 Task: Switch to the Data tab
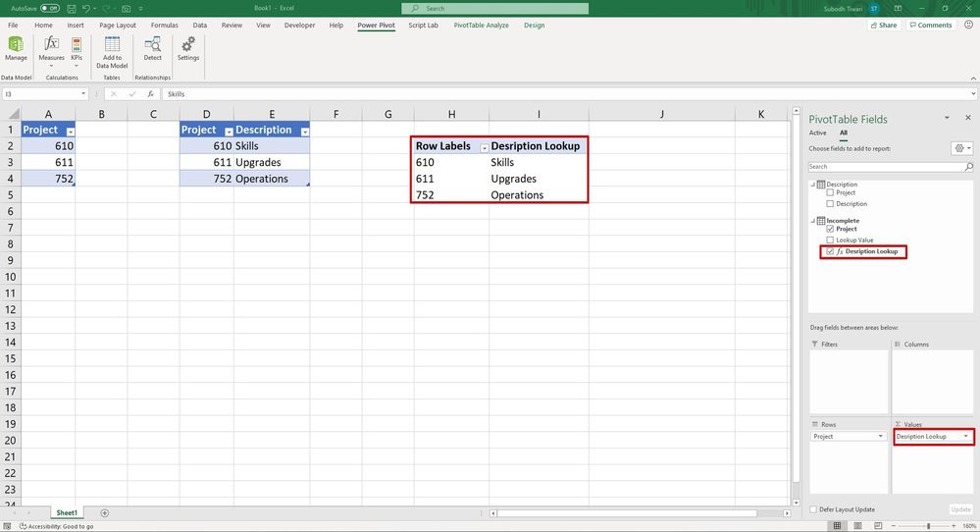click(x=199, y=25)
